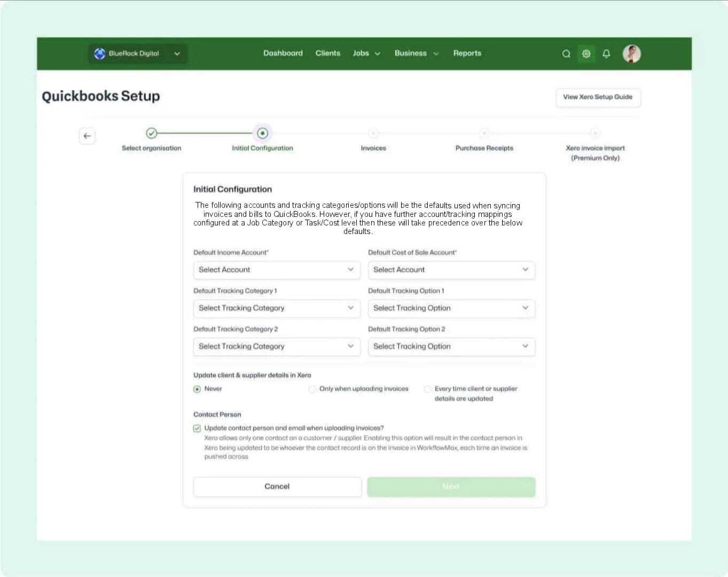Click the BlueRock Digital logo icon
The height and width of the screenshot is (577, 728).
(99, 53)
